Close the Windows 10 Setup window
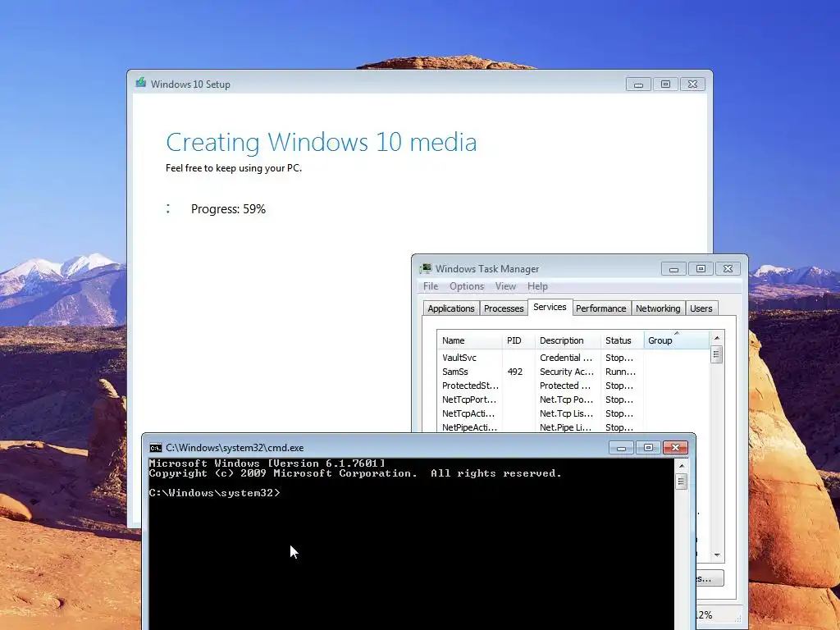Screen dimensions: 840x630 (x=692, y=84)
